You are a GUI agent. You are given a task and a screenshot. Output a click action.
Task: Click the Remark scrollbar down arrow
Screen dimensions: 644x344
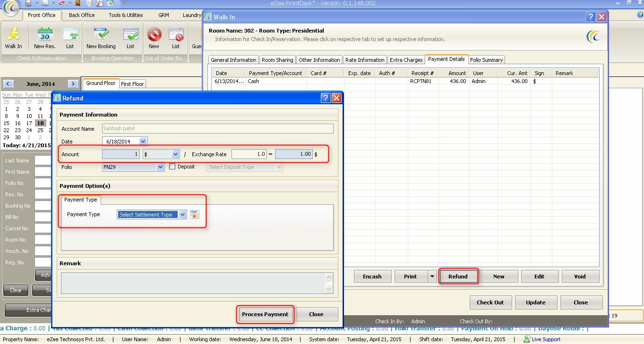[x=329, y=289]
